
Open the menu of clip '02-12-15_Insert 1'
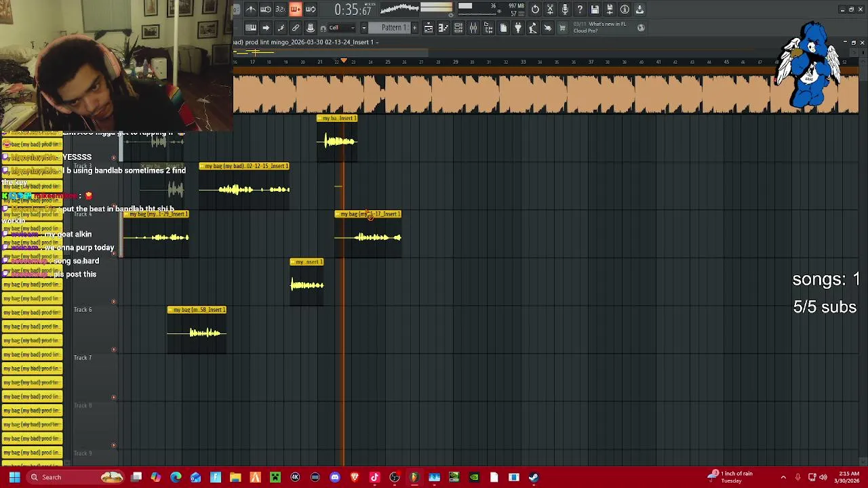202,166
